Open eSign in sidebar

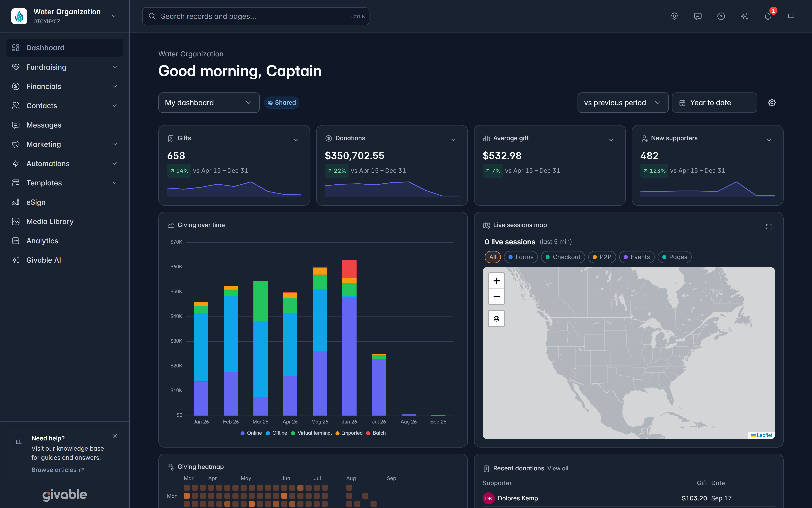click(64, 202)
